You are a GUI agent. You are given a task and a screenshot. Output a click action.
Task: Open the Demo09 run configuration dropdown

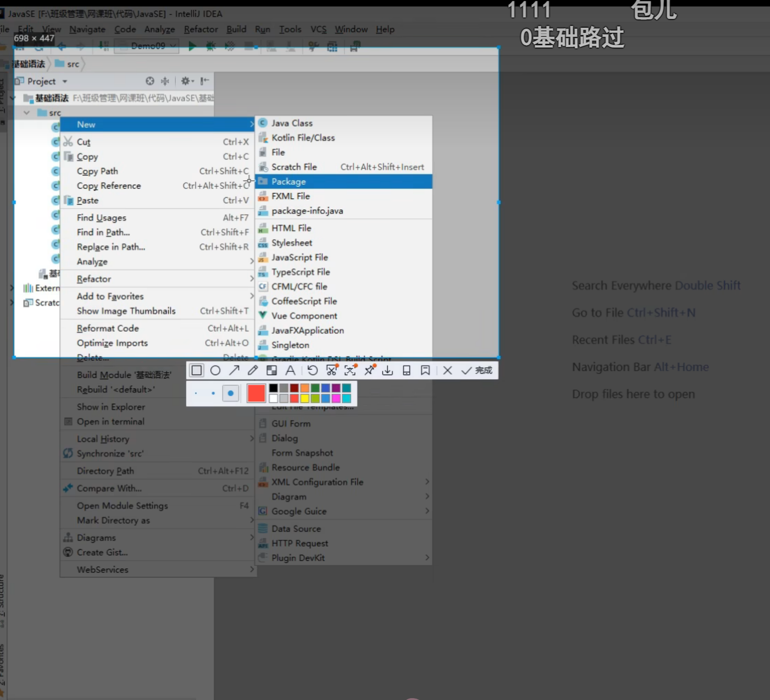[147, 46]
